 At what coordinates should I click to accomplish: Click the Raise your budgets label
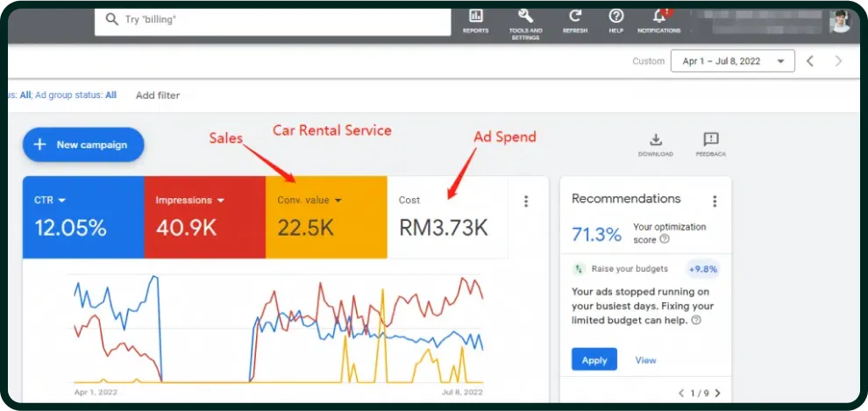[x=630, y=269]
